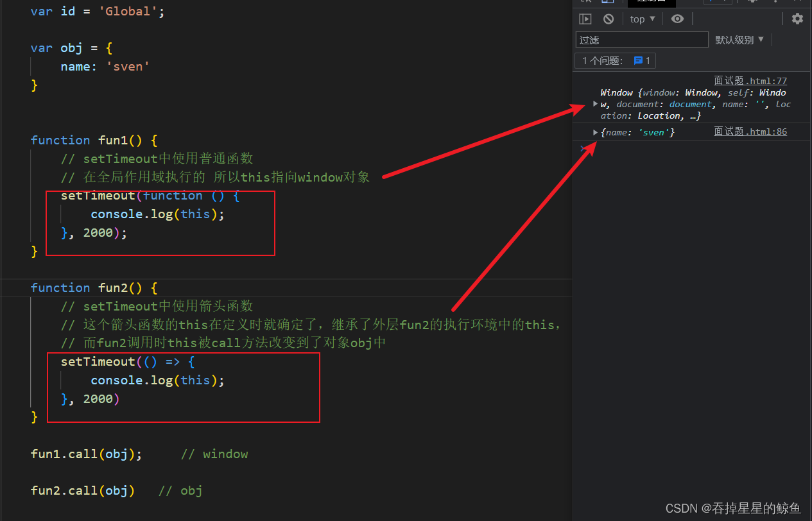
Task: Expand the logged Window object
Action: [596, 104]
